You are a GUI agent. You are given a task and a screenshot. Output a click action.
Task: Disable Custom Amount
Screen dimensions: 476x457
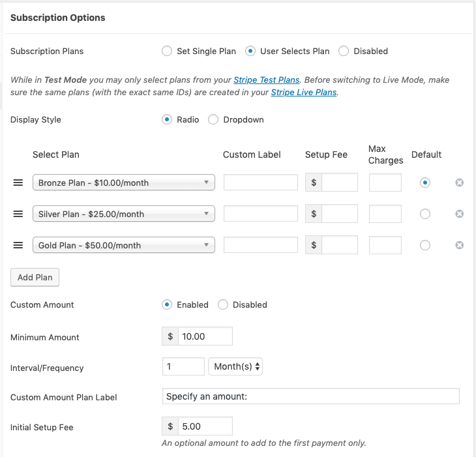pos(223,304)
